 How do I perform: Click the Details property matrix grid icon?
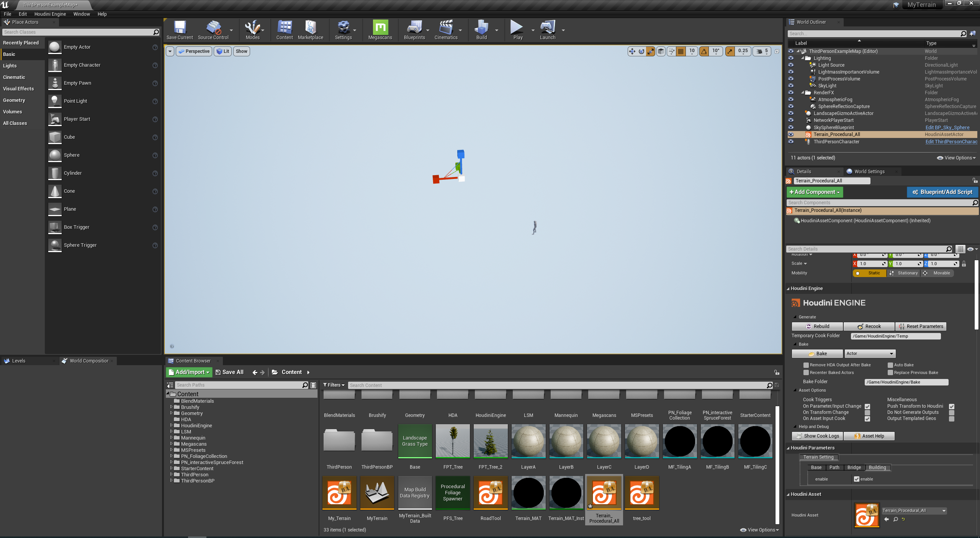[960, 249]
